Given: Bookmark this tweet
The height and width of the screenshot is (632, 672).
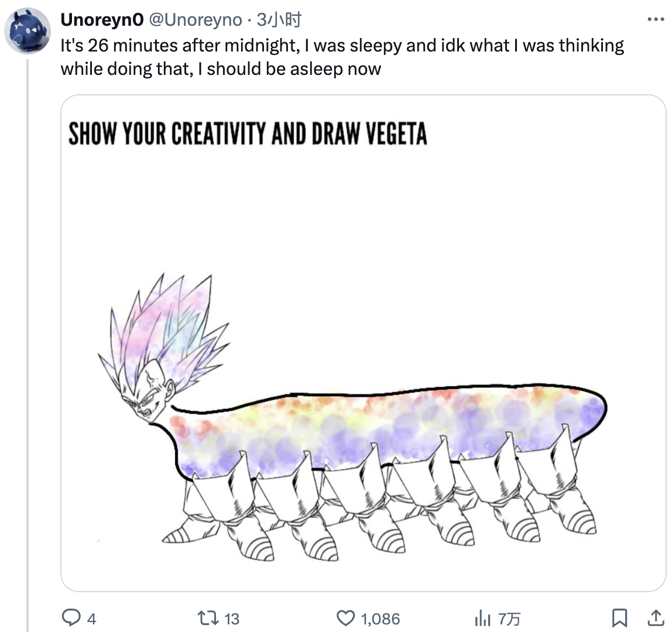Looking at the screenshot, I should point(620,617).
